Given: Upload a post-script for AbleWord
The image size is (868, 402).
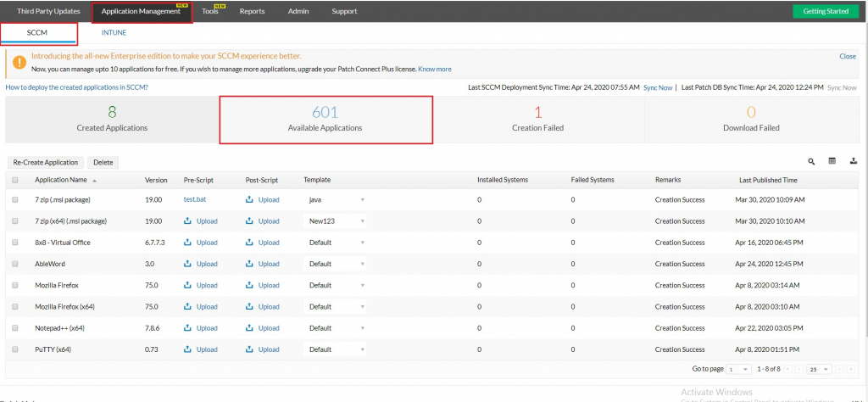Looking at the screenshot, I should pos(263,264).
